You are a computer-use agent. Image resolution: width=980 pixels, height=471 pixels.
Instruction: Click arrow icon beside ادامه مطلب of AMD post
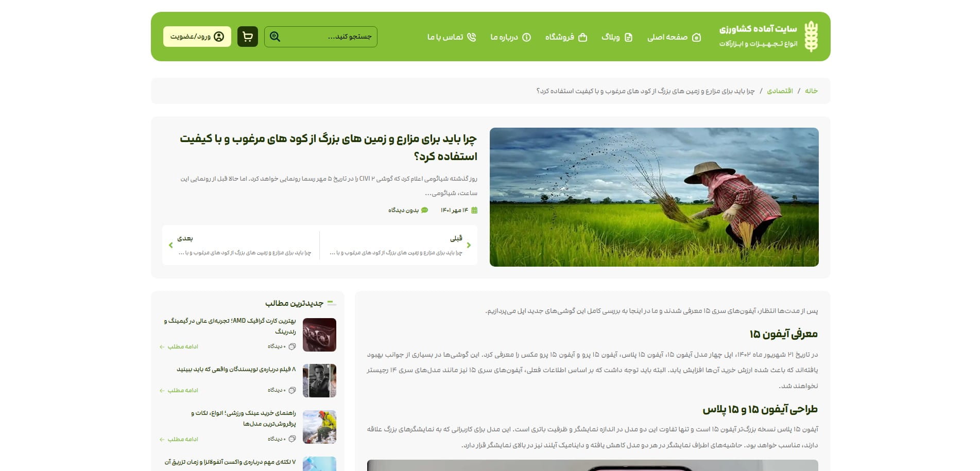(x=162, y=347)
